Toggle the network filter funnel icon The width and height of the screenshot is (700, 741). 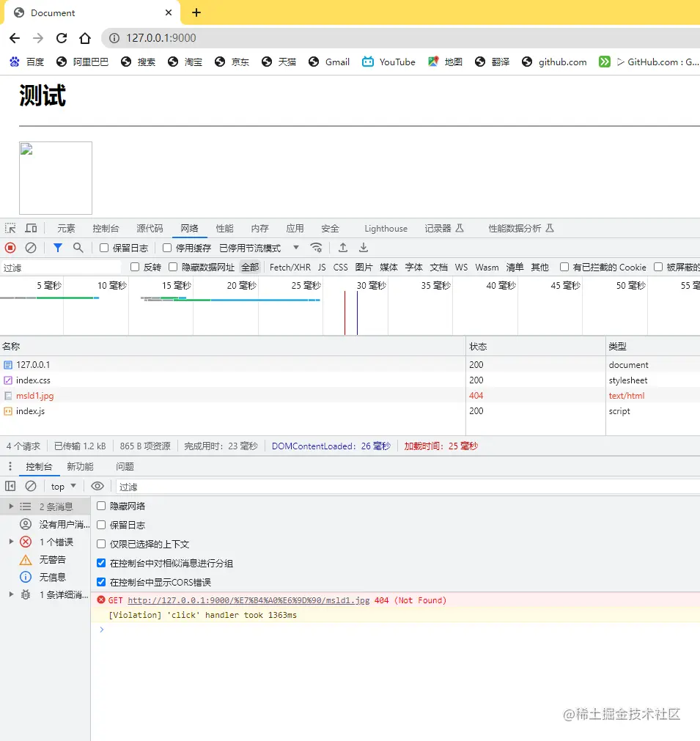[x=58, y=248]
